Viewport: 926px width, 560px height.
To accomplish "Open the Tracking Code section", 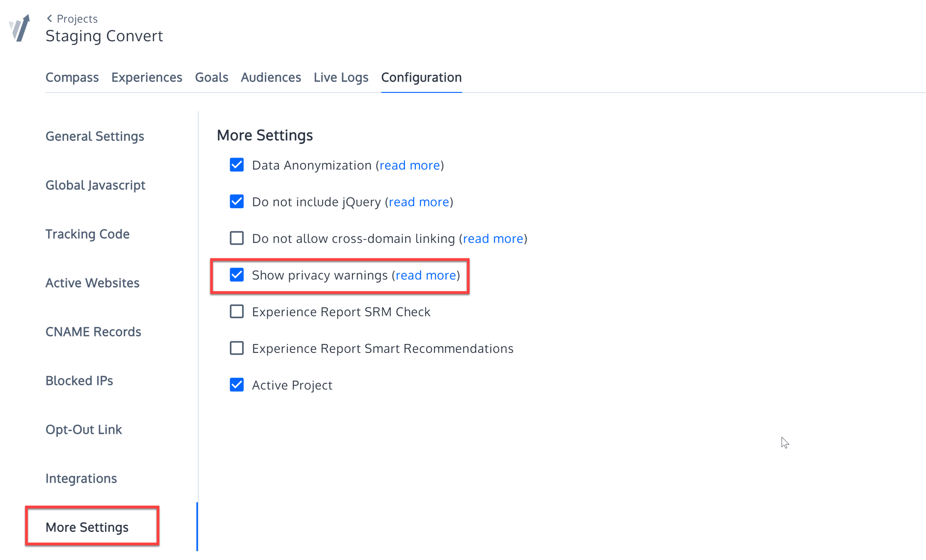I will [x=87, y=234].
